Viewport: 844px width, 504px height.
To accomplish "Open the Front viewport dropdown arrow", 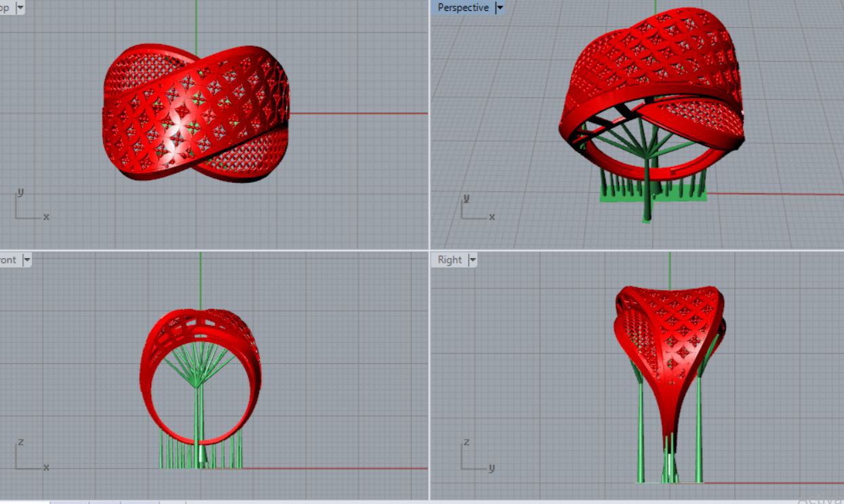I will [x=27, y=259].
